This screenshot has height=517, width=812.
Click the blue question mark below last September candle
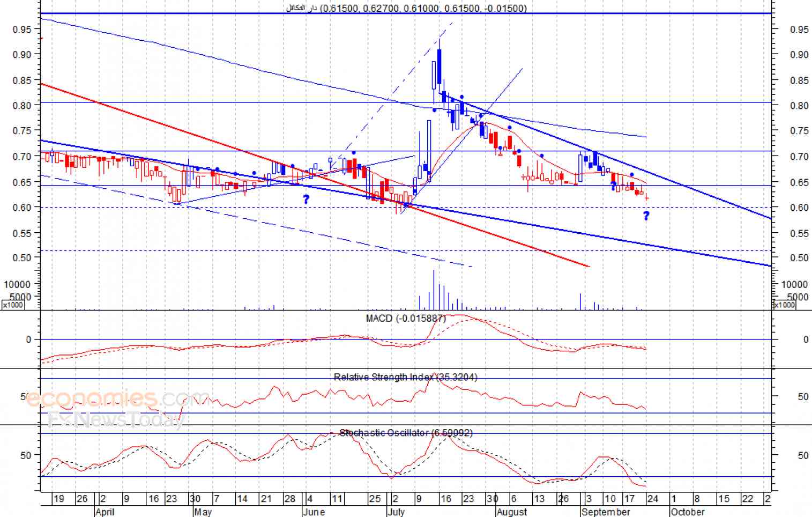(x=646, y=216)
